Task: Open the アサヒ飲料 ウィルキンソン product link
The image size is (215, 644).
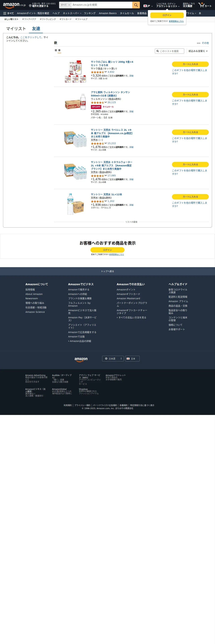Action: 110,94
